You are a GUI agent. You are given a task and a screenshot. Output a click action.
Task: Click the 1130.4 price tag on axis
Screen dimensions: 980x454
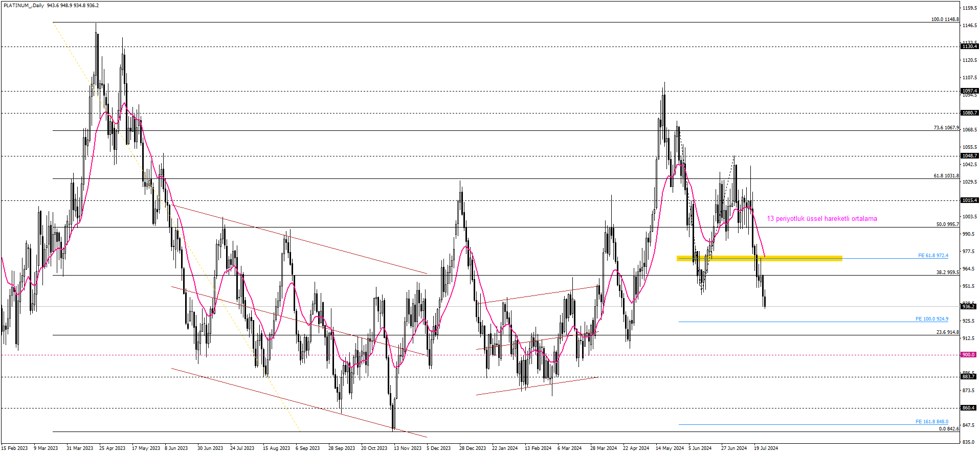969,47
